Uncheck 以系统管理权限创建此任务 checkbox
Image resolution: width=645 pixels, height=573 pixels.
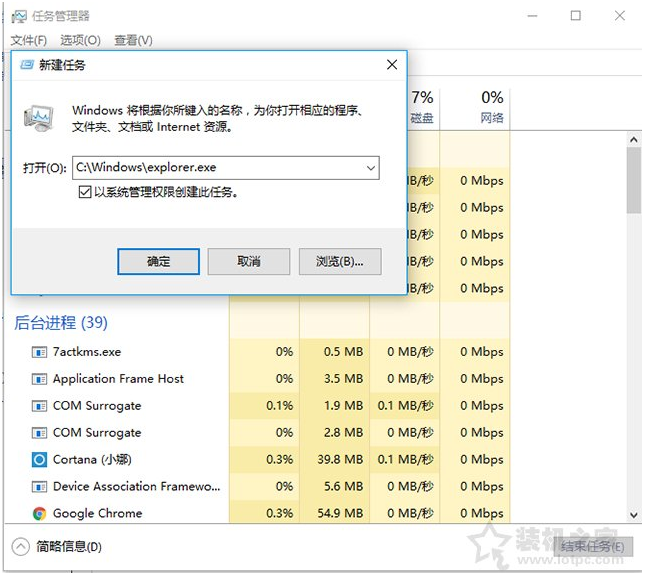click(85, 192)
